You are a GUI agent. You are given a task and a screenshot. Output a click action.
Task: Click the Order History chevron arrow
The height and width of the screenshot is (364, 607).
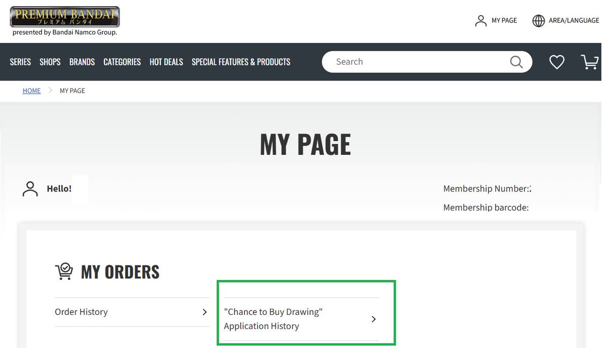(x=205, y=312)
